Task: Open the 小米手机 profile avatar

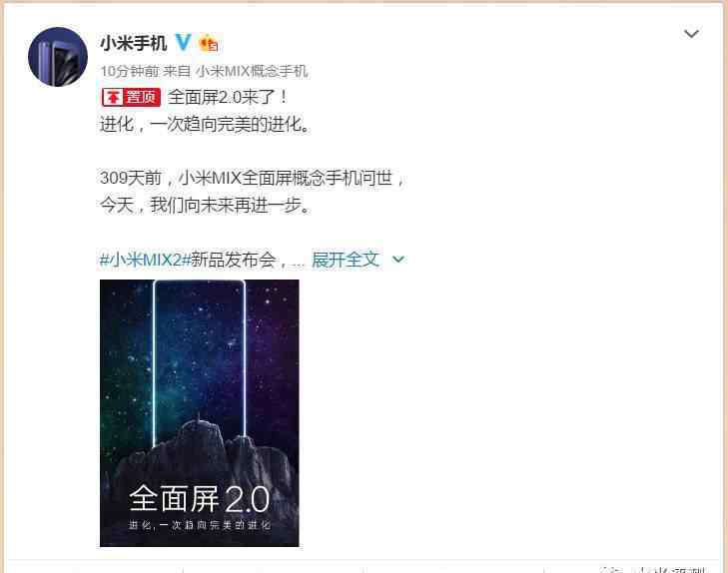Action: click(58, 57)
